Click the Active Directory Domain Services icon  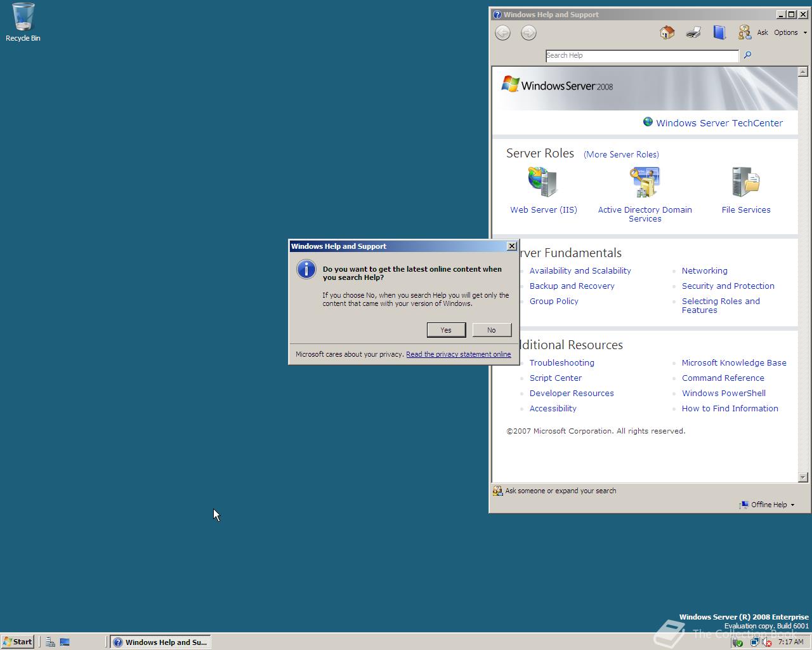(645, 182)
